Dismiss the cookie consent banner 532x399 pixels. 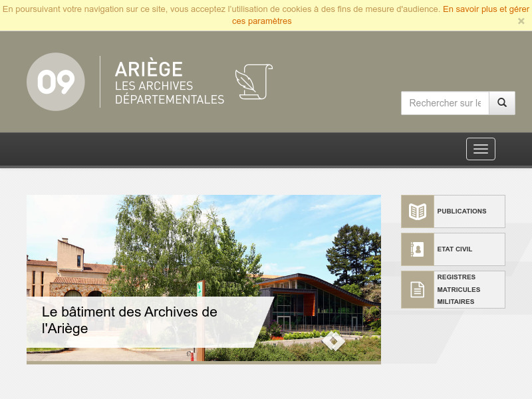(x=521, y=21)
